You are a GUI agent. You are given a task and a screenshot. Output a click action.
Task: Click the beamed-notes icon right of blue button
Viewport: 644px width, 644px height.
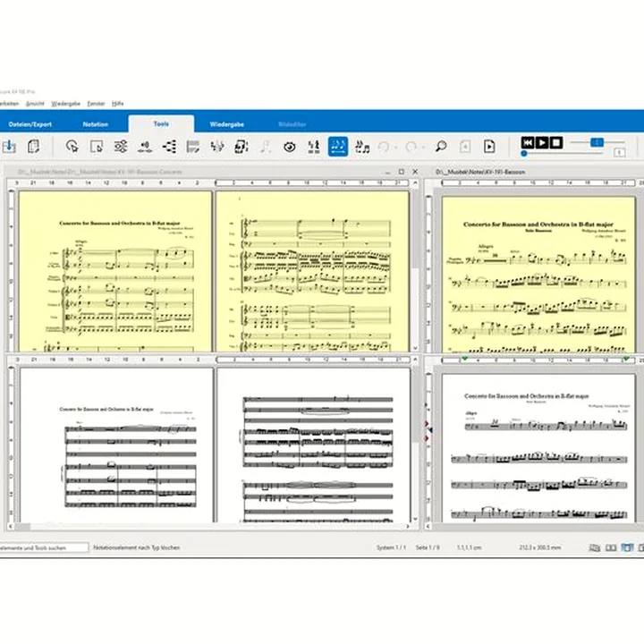[x=362, y=147]
